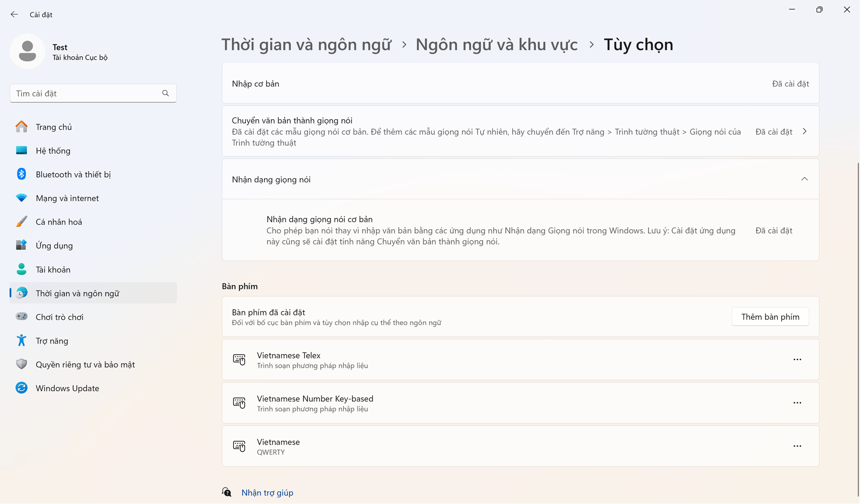Select Windows Update in sidebar
The width and height of the screenshot is (860, 504).
point(67,388)
